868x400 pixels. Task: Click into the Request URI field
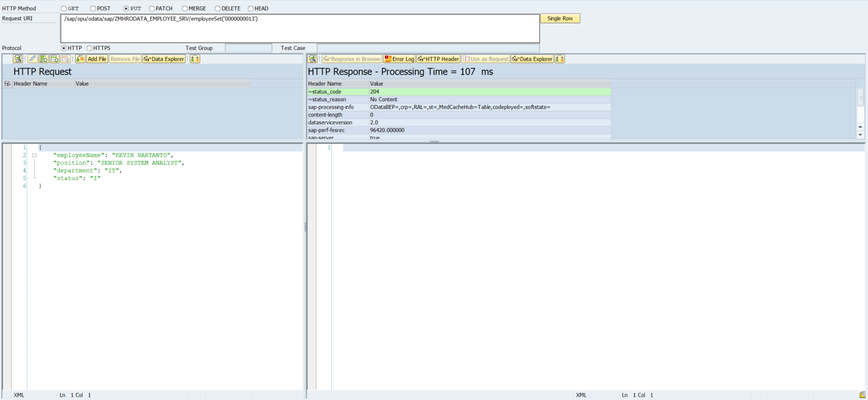tap(300, 28)
